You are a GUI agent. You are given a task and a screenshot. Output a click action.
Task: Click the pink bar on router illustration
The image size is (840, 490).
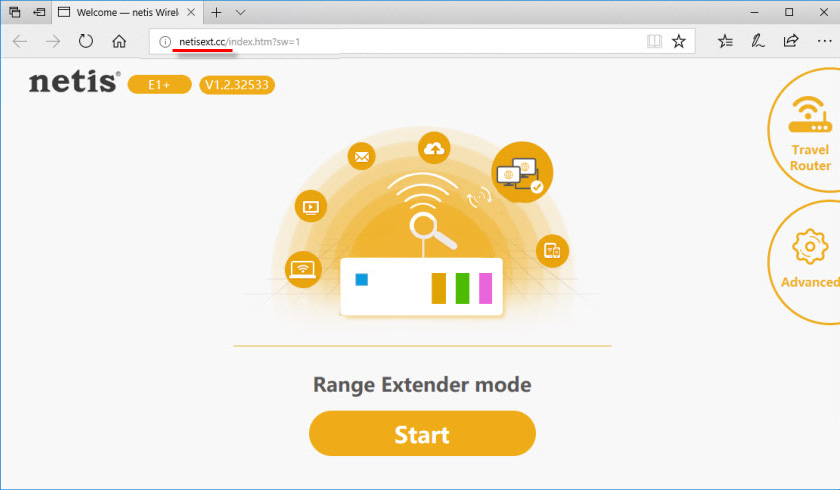tap(485, 287)
